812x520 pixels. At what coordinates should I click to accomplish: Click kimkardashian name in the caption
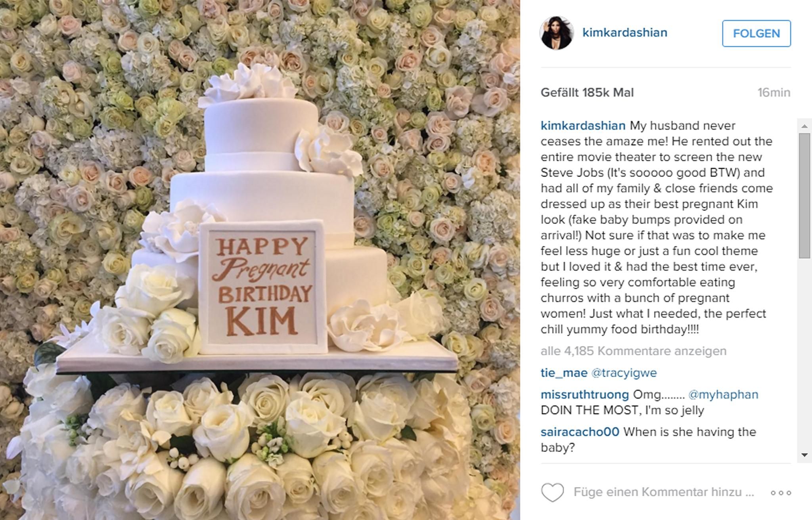point(583,126)
